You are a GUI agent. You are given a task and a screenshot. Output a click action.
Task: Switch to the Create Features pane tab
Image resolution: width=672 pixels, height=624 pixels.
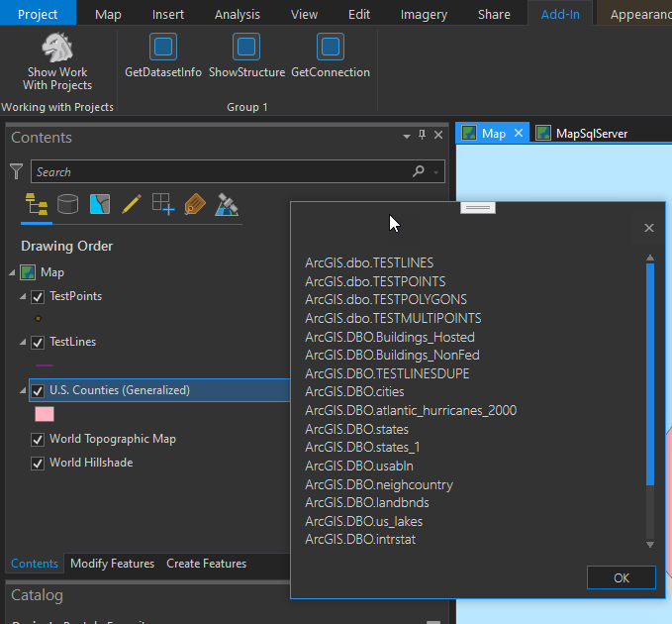point(206,564)
